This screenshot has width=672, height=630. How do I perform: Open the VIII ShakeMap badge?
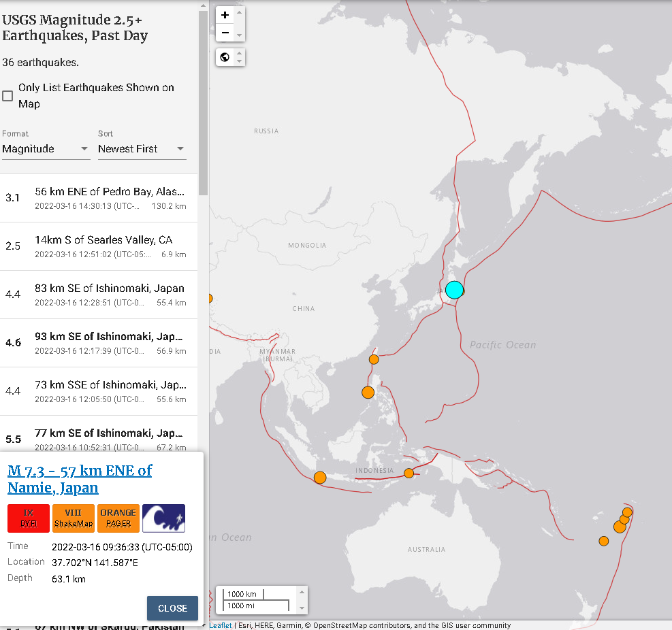point(74,518)
